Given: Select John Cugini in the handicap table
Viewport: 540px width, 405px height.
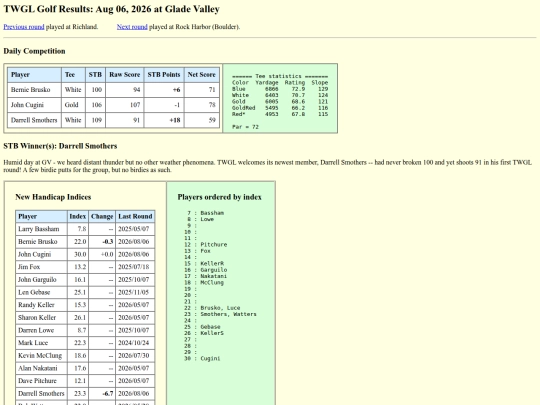Looking at the screenshot, I should coord(34,255).
